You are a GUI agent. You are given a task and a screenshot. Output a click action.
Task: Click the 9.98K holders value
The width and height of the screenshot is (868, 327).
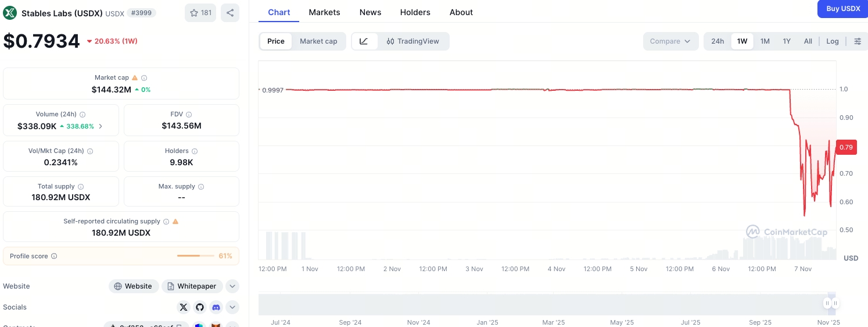(x=181, y=162)
